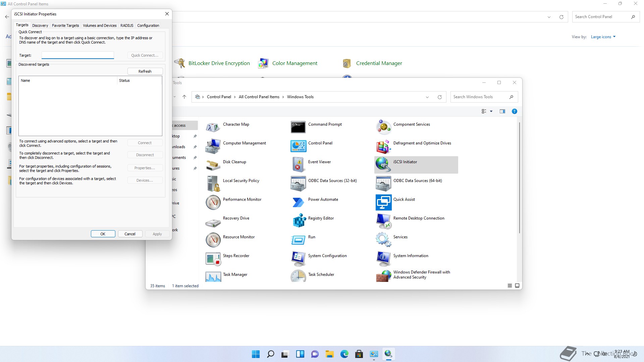Expand the Windows Tools address history dropdown
644x362 pixels.
point(427,97)
